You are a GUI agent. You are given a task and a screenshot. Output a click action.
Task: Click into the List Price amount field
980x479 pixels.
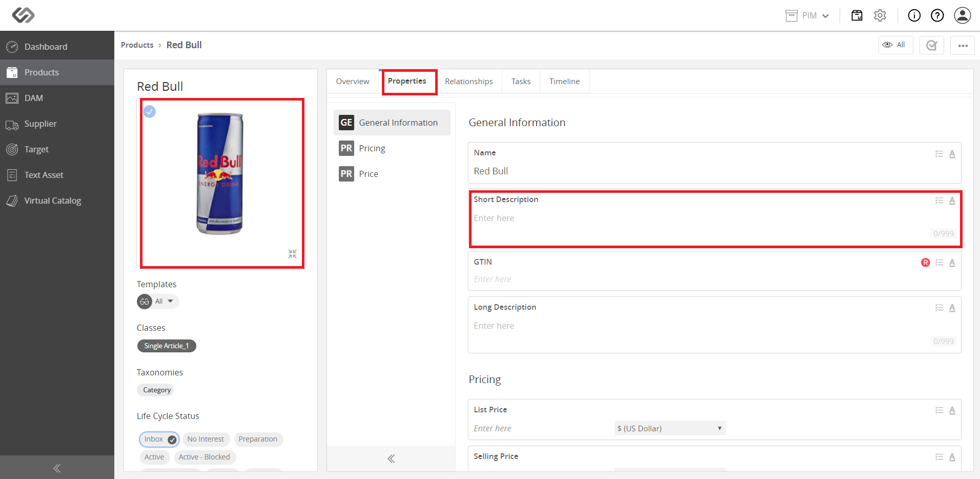(541, 428)
